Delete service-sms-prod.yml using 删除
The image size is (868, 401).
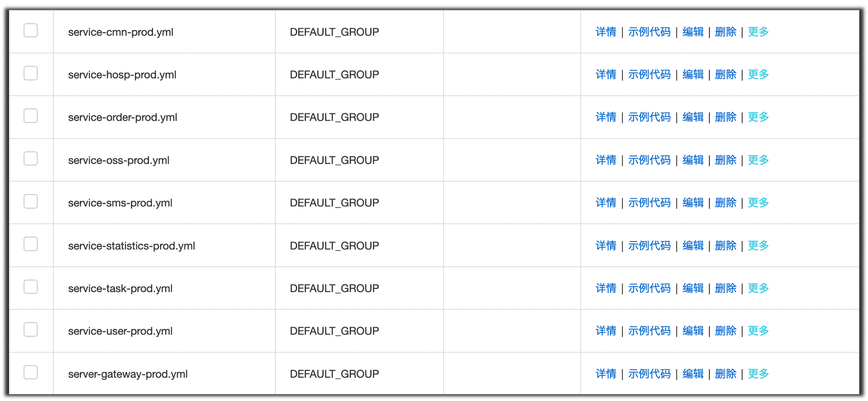point(726,203)
